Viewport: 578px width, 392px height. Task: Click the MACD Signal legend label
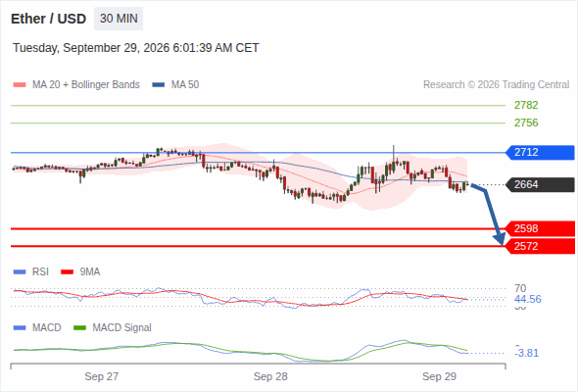[122, 328]
